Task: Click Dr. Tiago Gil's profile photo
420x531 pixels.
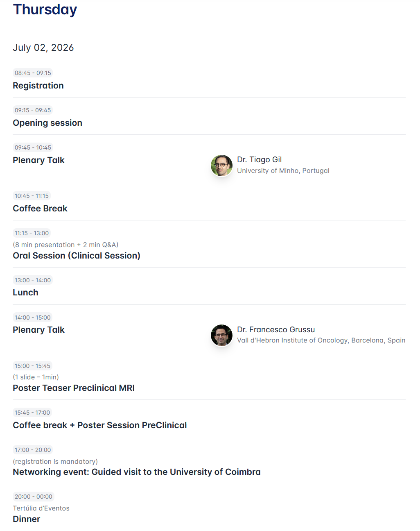Action: [221, 166]
